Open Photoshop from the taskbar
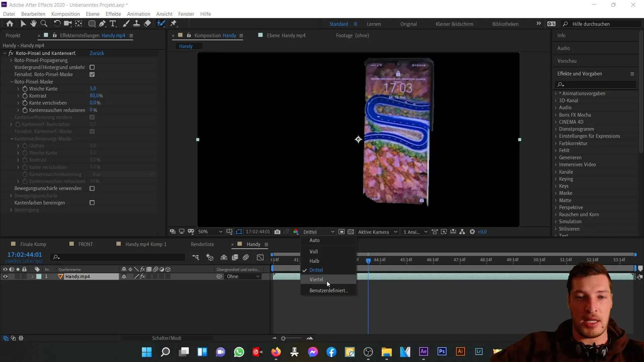Screen dimensions: 644x362 [442, 352]
